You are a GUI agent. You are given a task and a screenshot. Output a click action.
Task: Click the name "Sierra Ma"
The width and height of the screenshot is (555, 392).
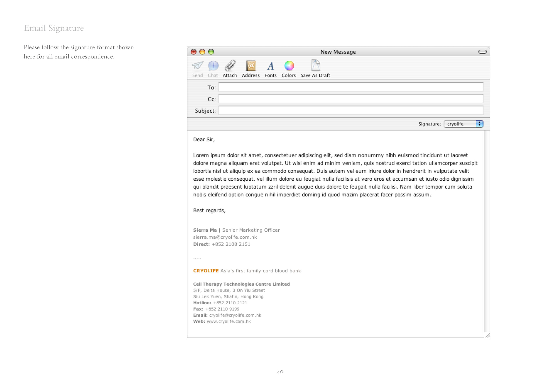(x=205, y=230)
